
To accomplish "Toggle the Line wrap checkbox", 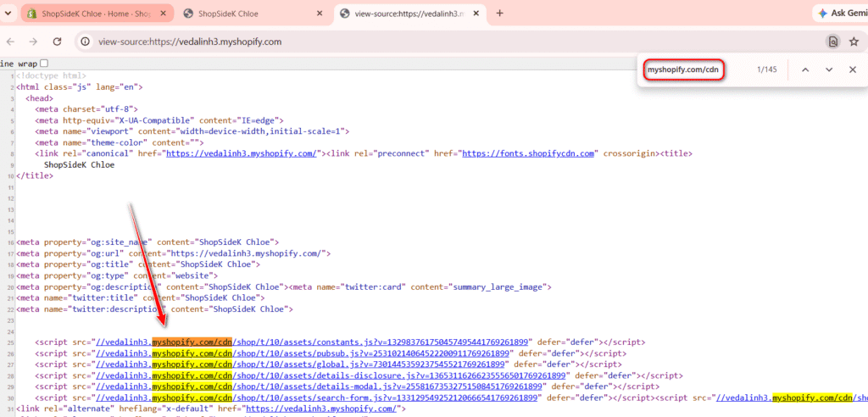I will (x=44, y=64).
